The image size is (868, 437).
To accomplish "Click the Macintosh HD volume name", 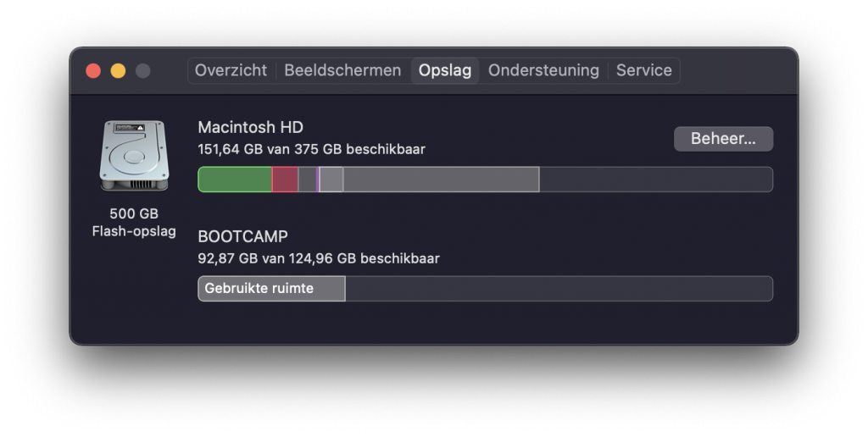I will (250, 127).
